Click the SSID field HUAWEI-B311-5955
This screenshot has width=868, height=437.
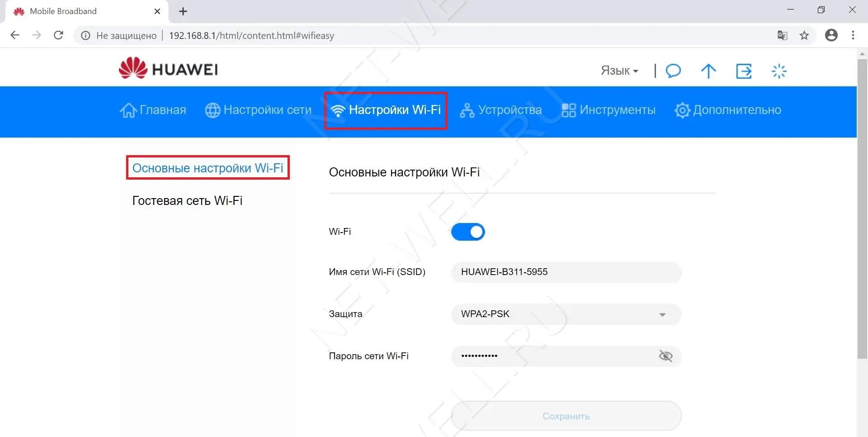(x=566, y=272)
